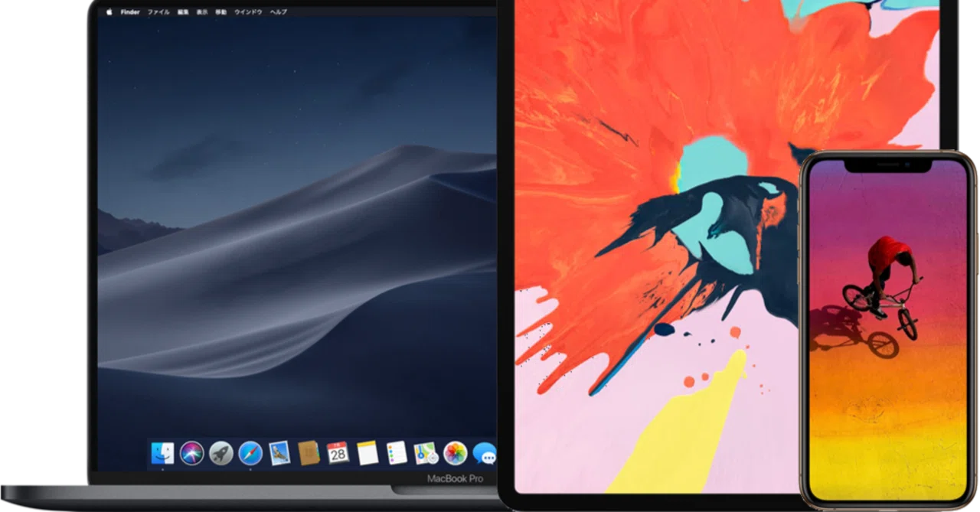Viewport: 980px width, 512px height.
Task: Launch Siri from the dock
Action: (191, 453)
